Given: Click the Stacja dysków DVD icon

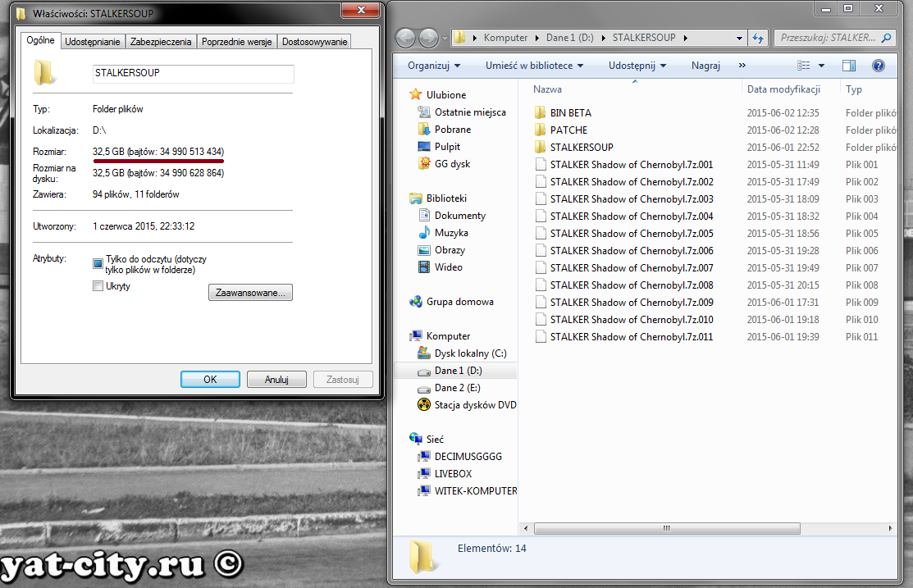Looking at the screenshot, I should pos(424,404).
